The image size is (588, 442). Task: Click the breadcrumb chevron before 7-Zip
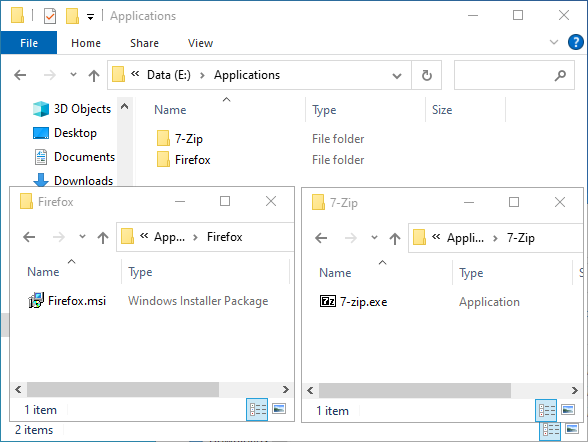coord(495,238)
